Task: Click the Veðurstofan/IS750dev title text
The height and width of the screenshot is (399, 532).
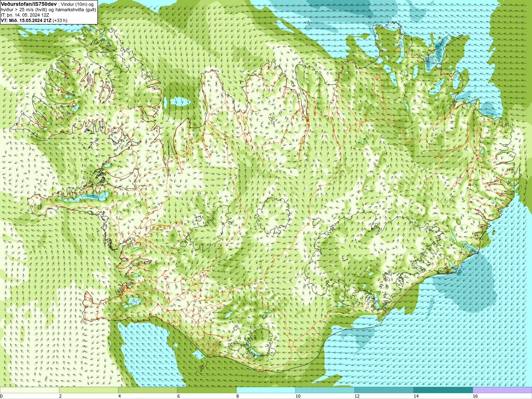Action: click(x=29, y=4)
